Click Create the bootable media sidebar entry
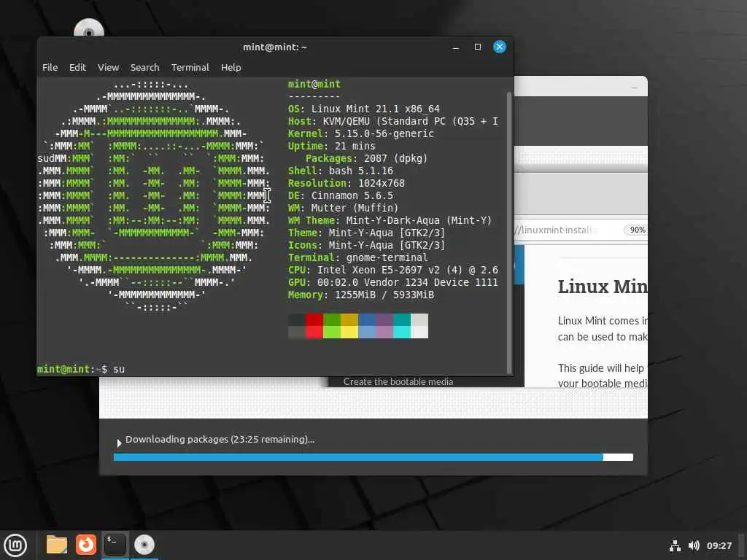 pyautogui.click(x=398, y=381)
